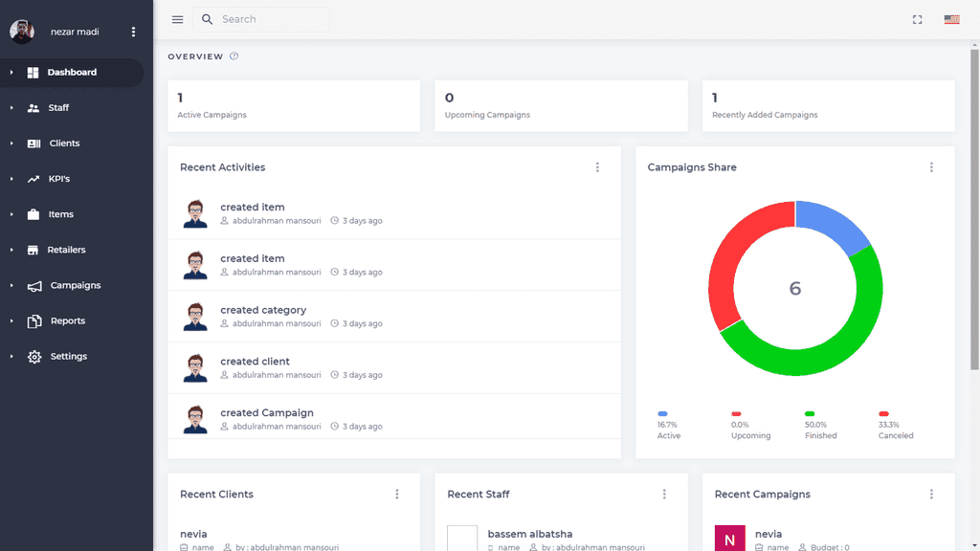This screenshot has width=980, height=551.
Task: Open the Active Campaigns card
Action: tap(294, 105)
